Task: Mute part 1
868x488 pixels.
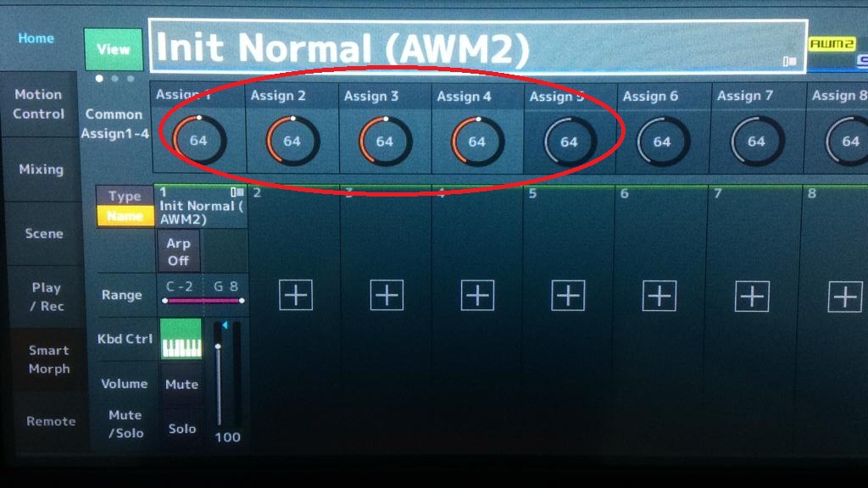Action: pos(181,385)
